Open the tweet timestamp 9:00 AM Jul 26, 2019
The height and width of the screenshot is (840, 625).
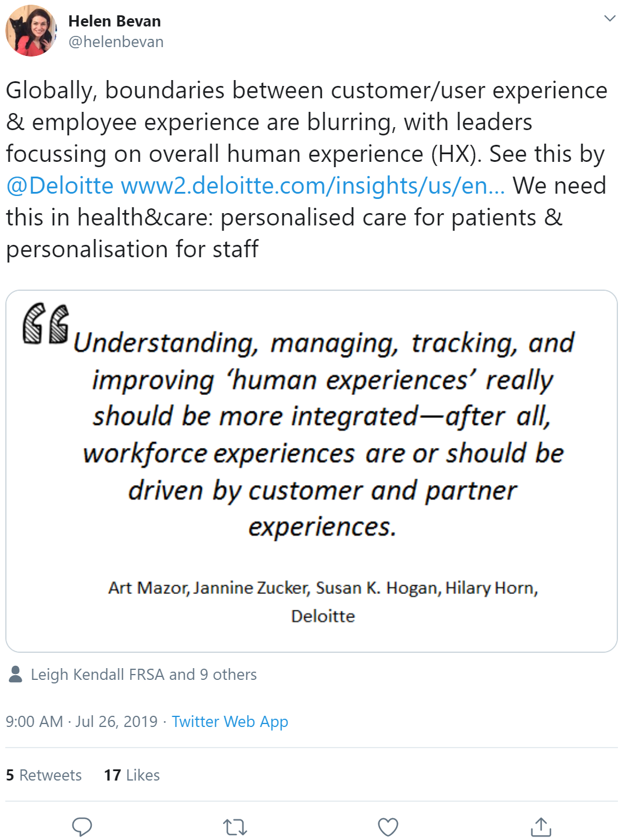click(82, 722)
